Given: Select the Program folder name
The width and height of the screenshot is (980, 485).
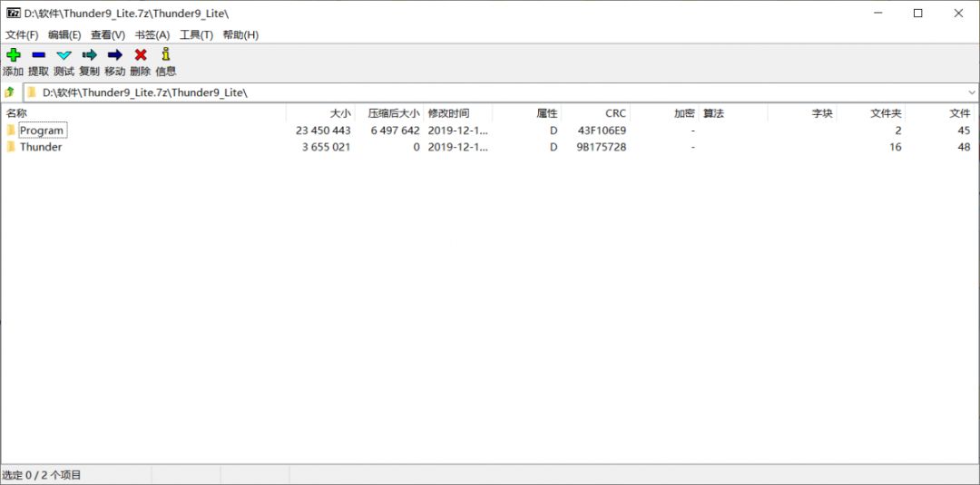Looking at the screenshot, I should pyautogui.click(x=42, y=131).
